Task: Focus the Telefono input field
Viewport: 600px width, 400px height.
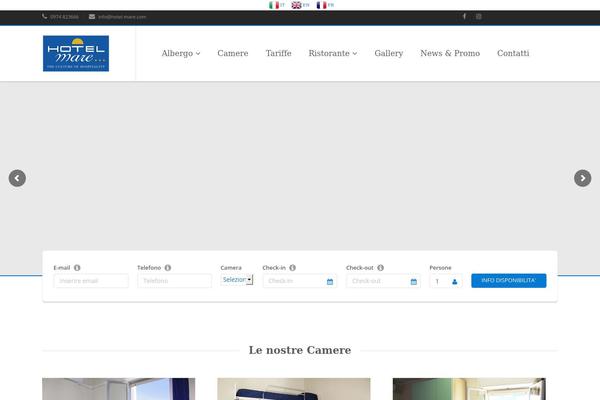Action: 174,281
